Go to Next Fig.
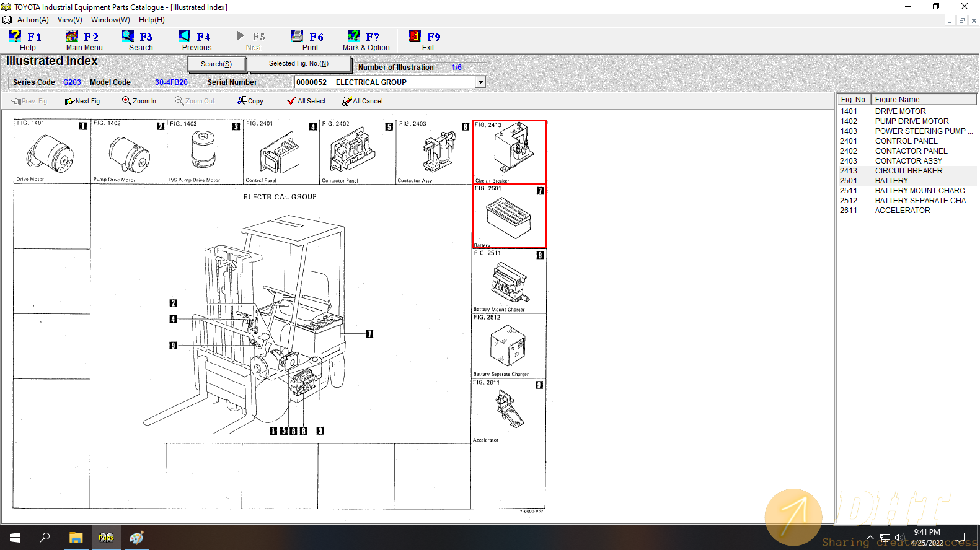 coord(83,101)
